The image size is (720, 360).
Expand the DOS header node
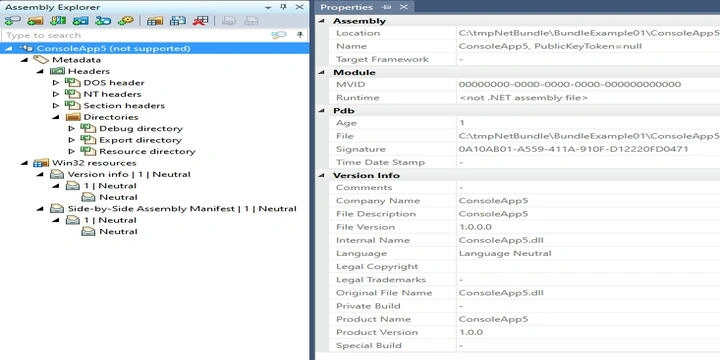(56, 83)
